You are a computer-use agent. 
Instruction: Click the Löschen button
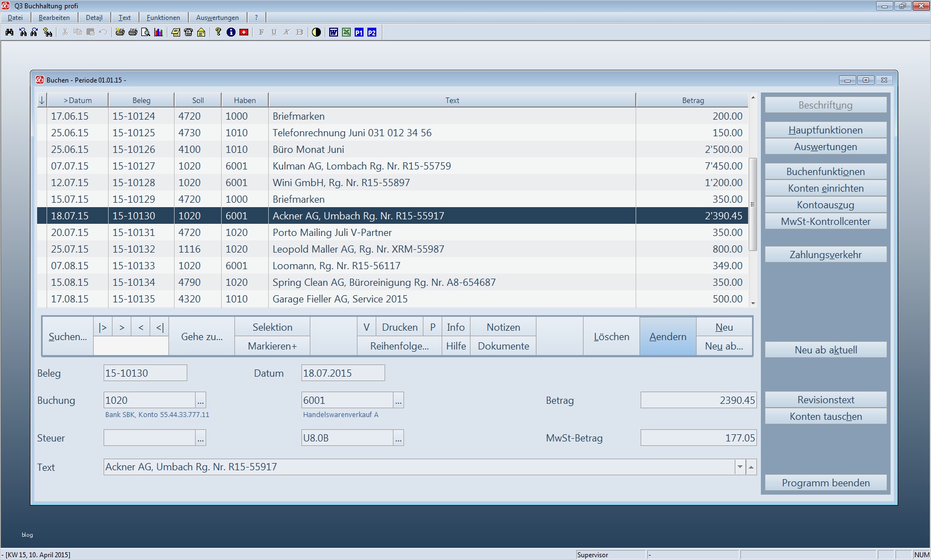[611, 336]
